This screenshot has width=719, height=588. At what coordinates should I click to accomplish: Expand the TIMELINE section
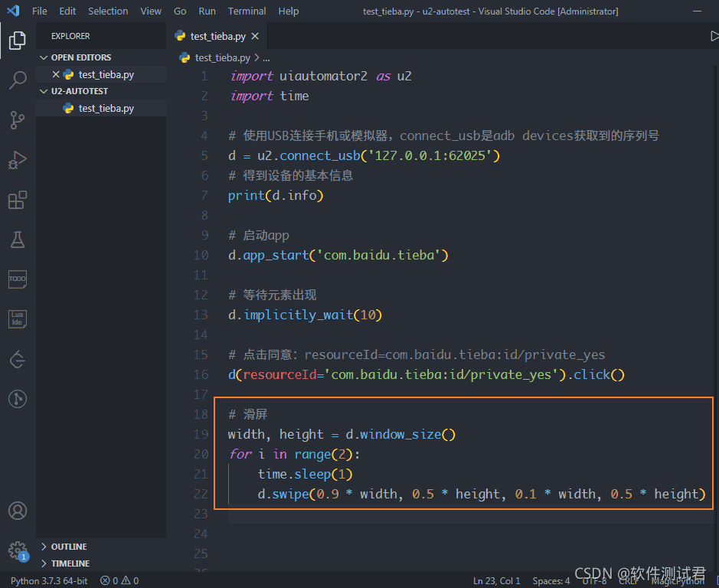pos(69,563)
